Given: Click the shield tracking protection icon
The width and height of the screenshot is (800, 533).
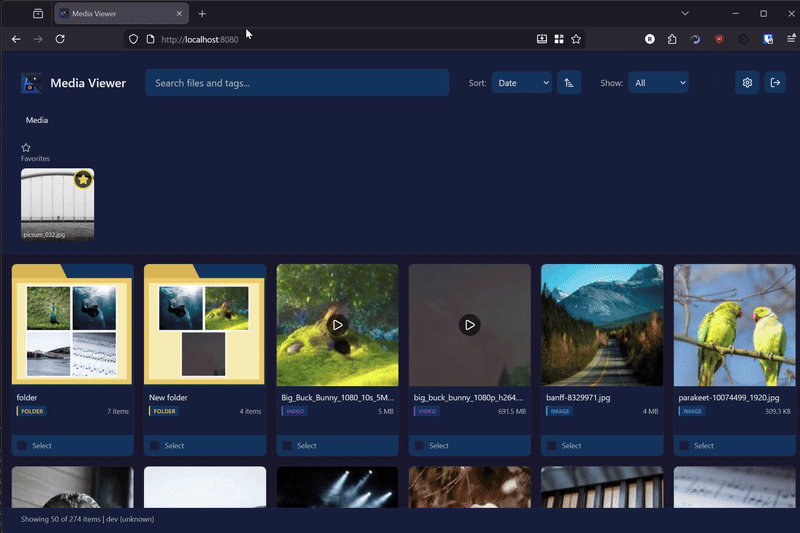Looking at the screenshot, I should [x=133, y=39].
